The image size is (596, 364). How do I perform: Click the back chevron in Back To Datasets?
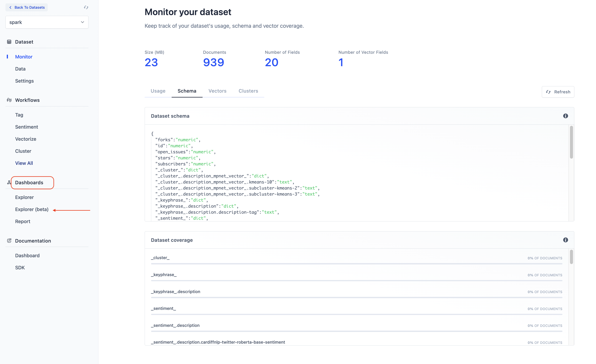click(x=10, y=7)
